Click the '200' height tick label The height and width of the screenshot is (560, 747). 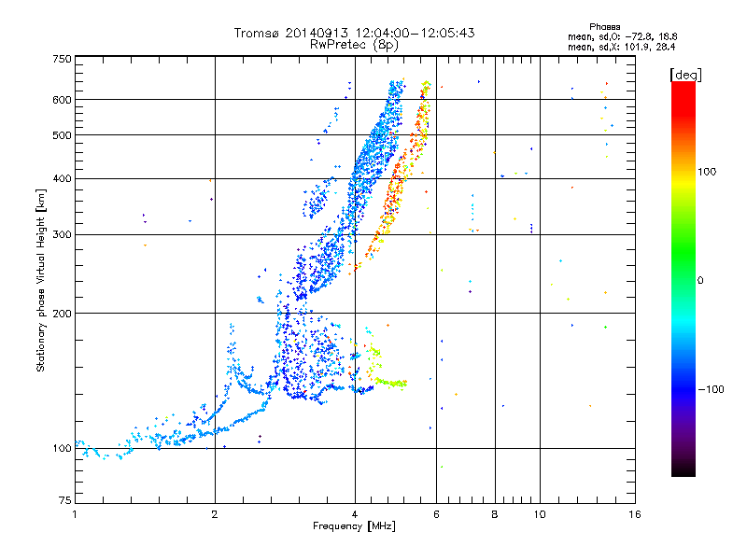62,314
